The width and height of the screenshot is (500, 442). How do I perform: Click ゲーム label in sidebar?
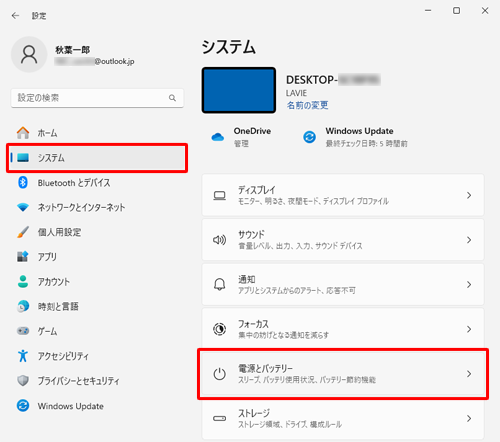click(47, 331)
